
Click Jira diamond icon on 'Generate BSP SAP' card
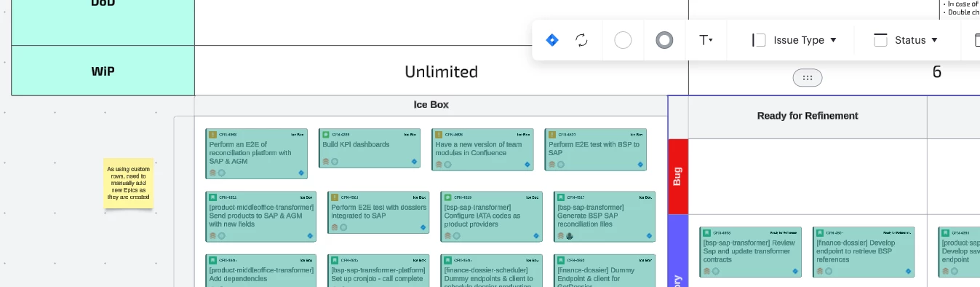[649, 235]
